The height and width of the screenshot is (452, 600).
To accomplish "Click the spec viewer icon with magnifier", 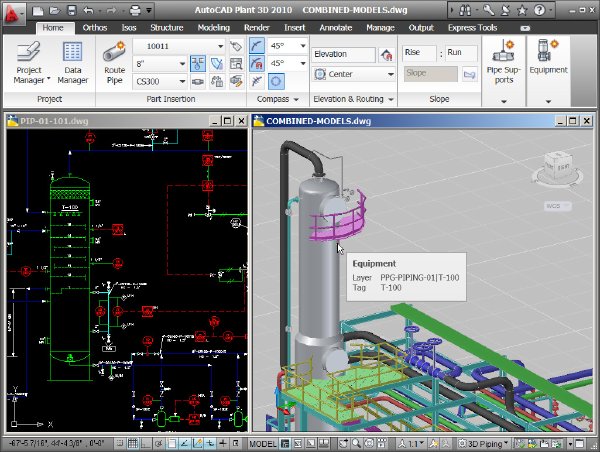I will tap(236, 64).
